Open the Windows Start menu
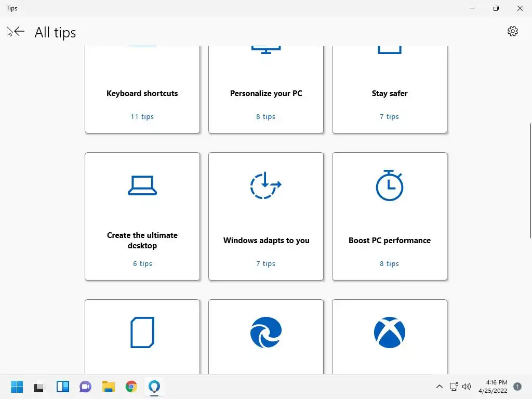 (17, 387)
